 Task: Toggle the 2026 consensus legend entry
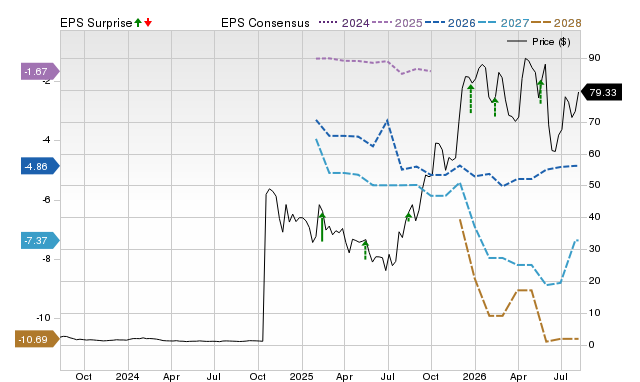(x=450, y=23)
